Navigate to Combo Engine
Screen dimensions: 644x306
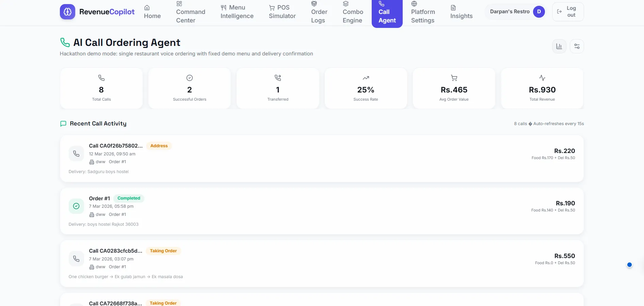[x=353, y=12]
